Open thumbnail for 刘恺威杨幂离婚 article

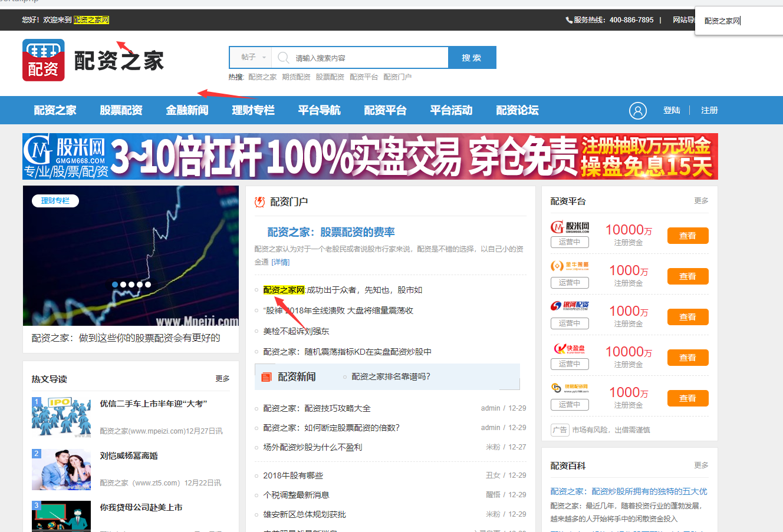(x=61, y=470)
